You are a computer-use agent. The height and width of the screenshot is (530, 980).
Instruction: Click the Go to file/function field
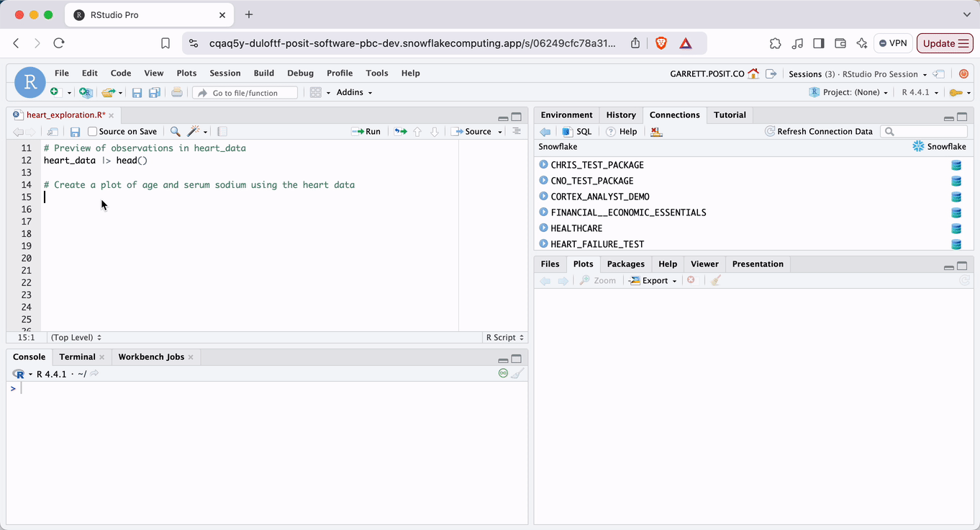pos(245,93)
